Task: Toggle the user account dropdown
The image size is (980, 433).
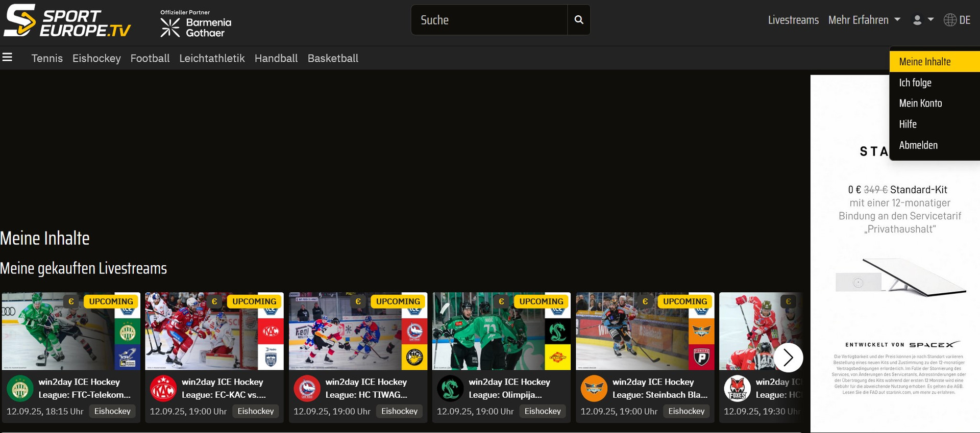Action: [x=923, y=20]
